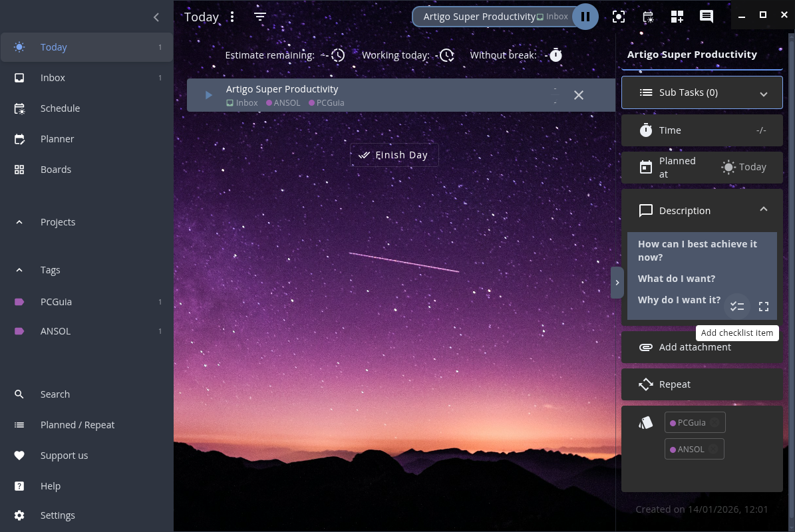
Task: Expand description editor to fullscreen
Action: click(764, 307)
